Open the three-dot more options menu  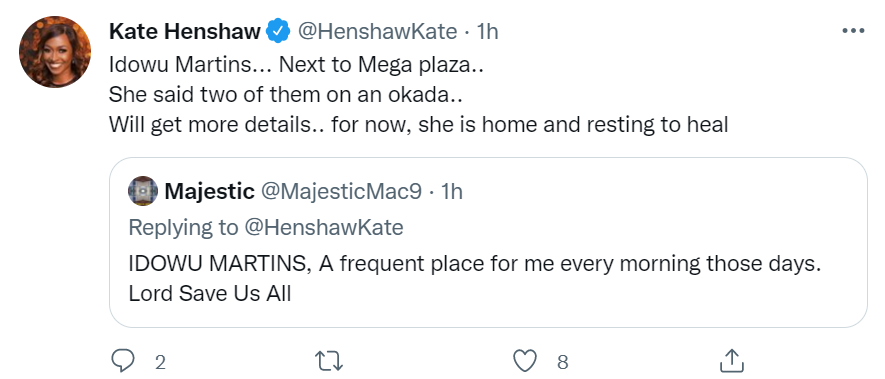click(853, 31)
